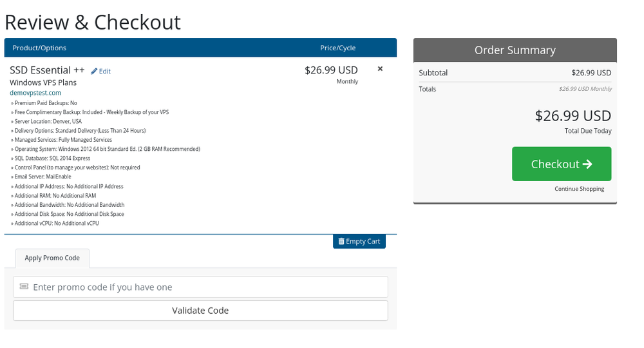Image resolution: width=644 pixels, height=348 pixels.
Task: Click the Server Location Denver line
Action: pyautogui.click(x=46, y=122)
